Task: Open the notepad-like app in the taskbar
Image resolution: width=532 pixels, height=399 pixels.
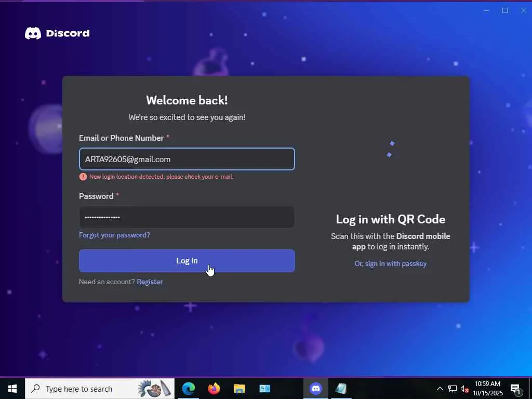Action: coord(341,389)
